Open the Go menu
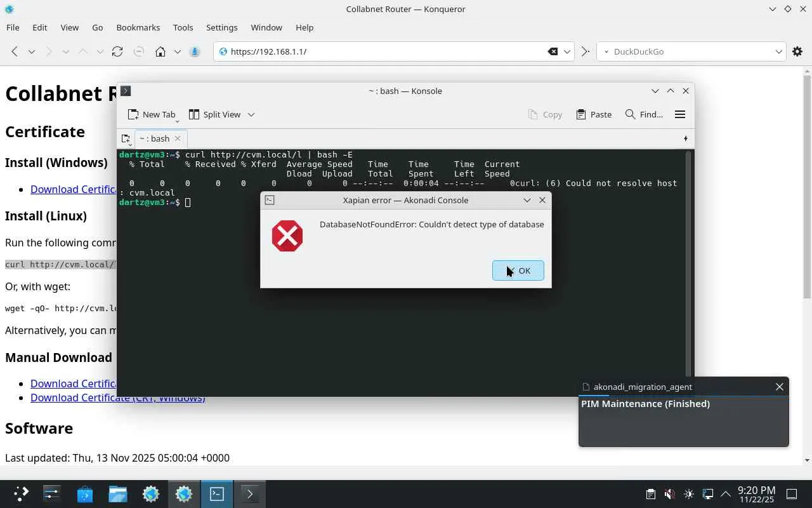Image resolution: width=812 pixels, height=508 pixels. click(97, 27)
